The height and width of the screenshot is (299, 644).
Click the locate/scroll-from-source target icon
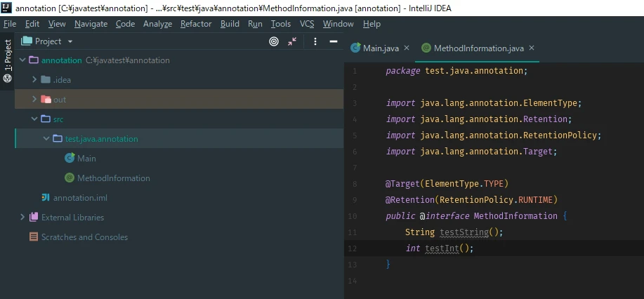[x=274, y=41]
